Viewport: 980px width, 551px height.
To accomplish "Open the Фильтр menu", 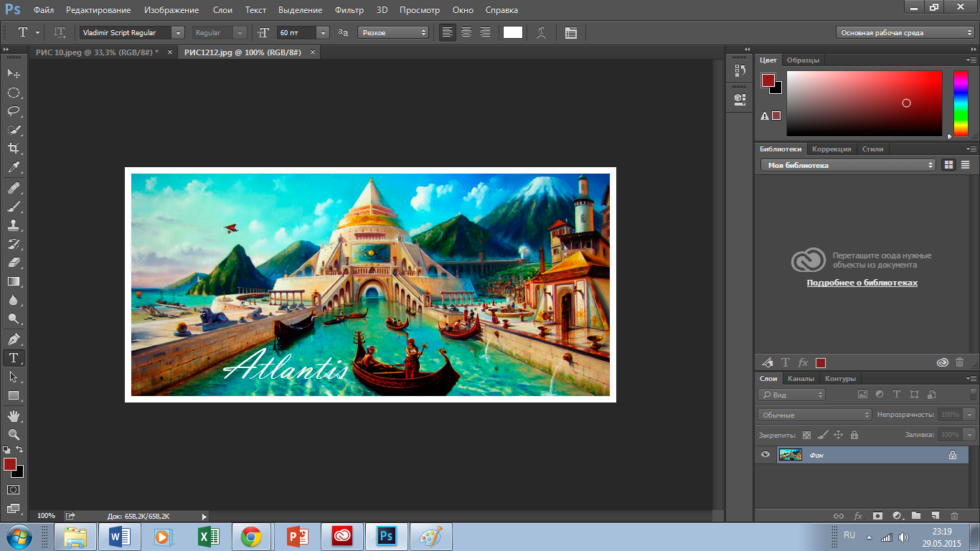I will pyautogui.click(x=349, y=10).
